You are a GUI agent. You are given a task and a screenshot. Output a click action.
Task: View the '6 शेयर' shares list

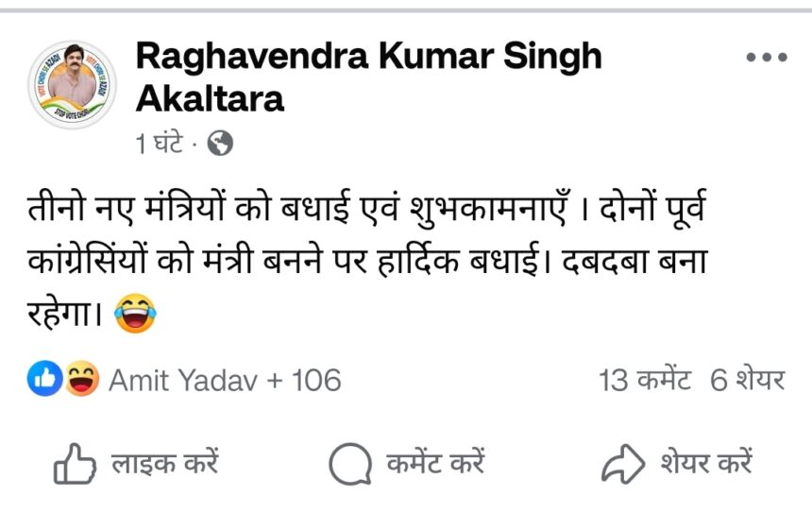click(748, 381)
